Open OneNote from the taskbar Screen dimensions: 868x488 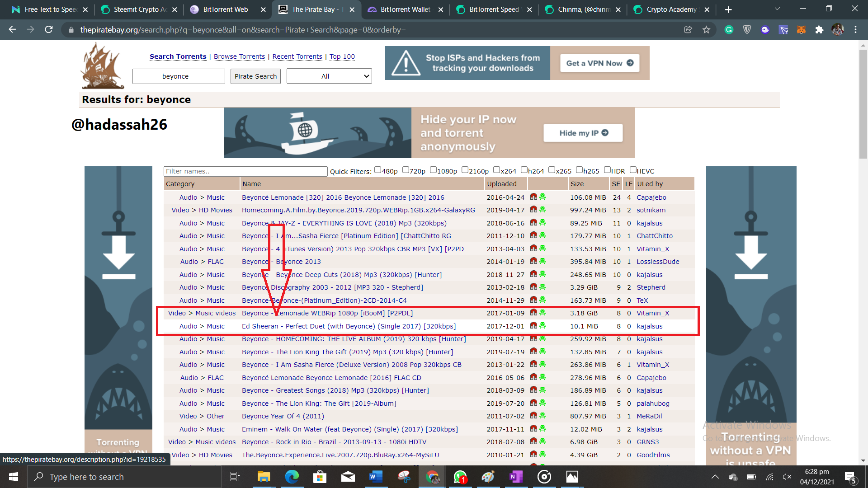tap(516, 477)
